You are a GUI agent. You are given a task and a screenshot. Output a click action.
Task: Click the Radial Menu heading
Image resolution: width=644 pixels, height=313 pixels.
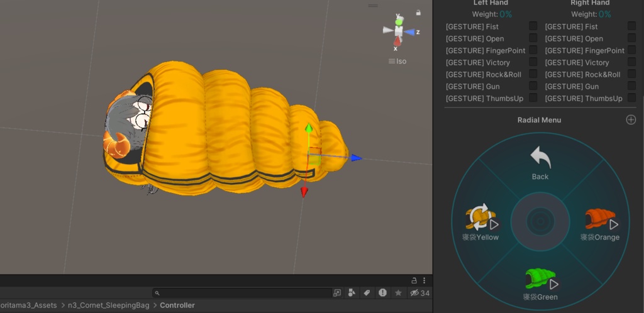click(539, 120)
